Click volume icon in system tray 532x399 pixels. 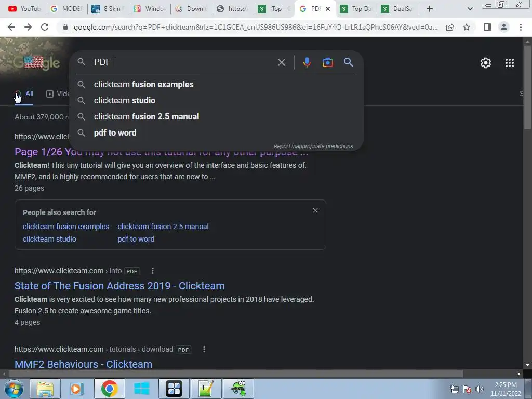tap(480, 389)
